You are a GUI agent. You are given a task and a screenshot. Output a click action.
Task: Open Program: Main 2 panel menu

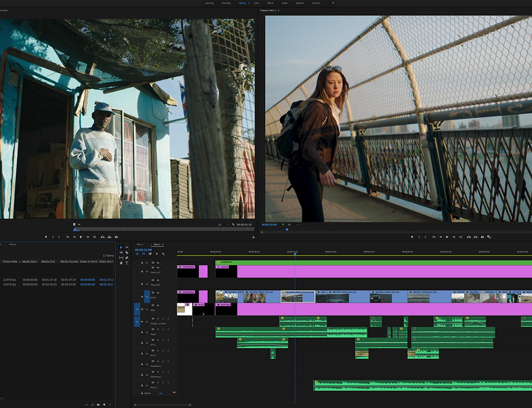[x=279, y=11]
